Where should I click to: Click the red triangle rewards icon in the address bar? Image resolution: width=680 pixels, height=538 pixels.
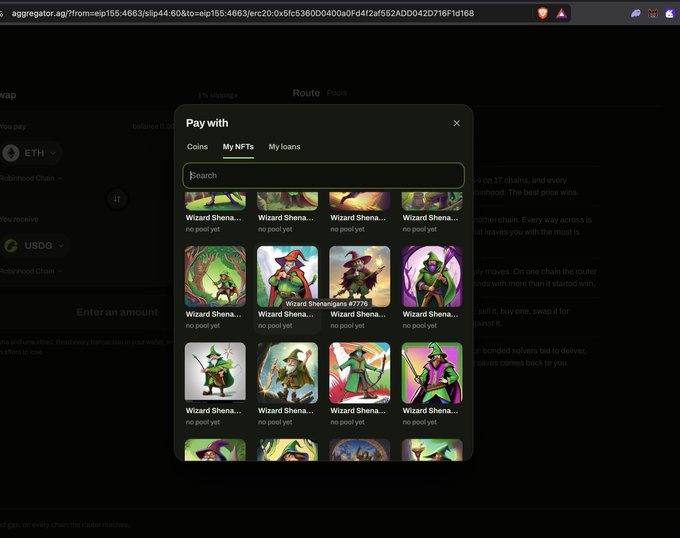561,13
